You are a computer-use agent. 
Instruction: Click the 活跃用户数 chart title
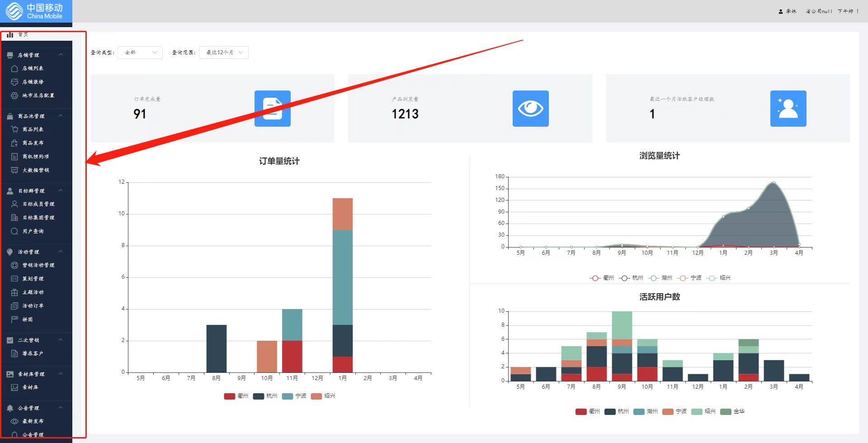click(x=660, y=297)
